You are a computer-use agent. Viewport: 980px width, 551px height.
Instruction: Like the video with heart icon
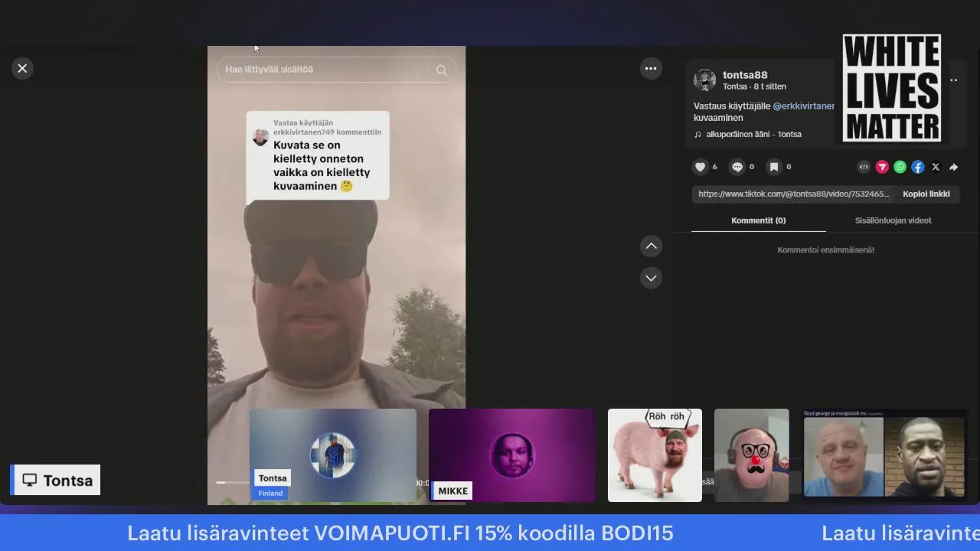[x=700, y=167]
